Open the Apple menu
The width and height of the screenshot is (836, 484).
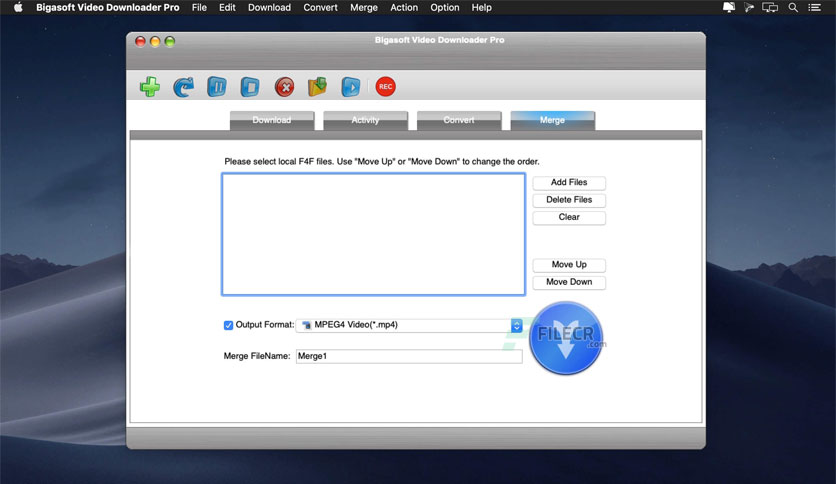18,7
